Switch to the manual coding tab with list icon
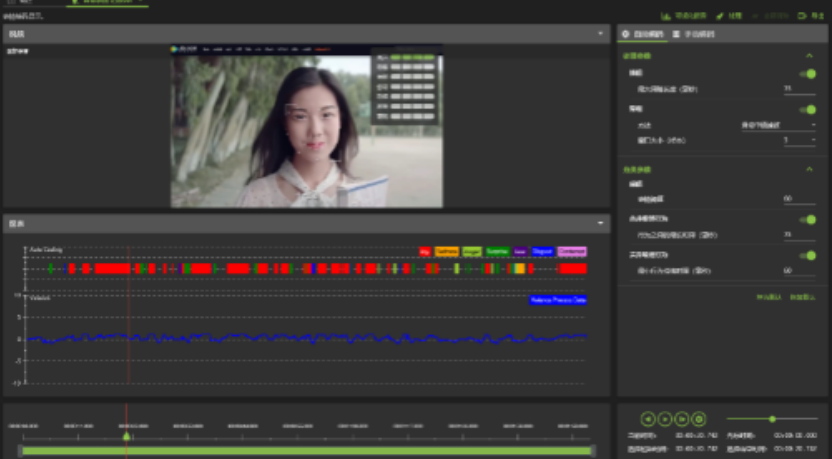Image resolution: width=832 pixels, height=459 pixels. (694, 34)
